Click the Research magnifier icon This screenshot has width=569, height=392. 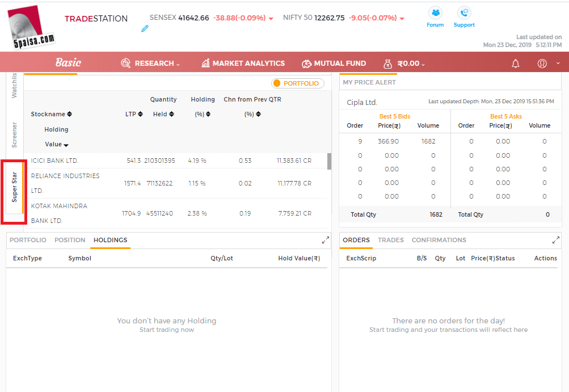[125, 63]
